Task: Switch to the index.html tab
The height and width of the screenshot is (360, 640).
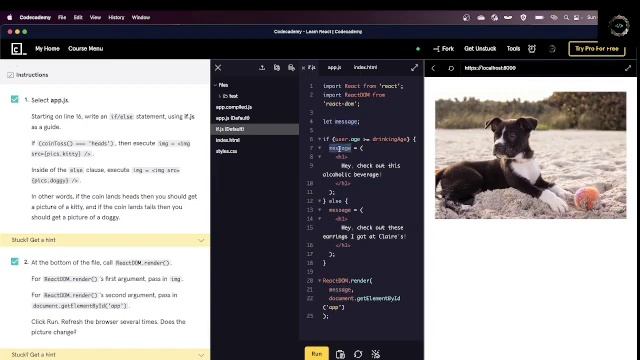Action: point(365,68)
